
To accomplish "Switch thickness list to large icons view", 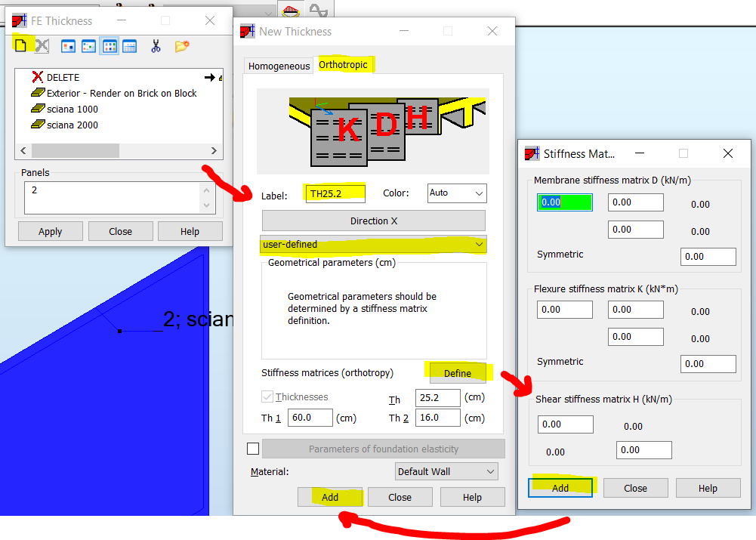I will pos(67,45).
